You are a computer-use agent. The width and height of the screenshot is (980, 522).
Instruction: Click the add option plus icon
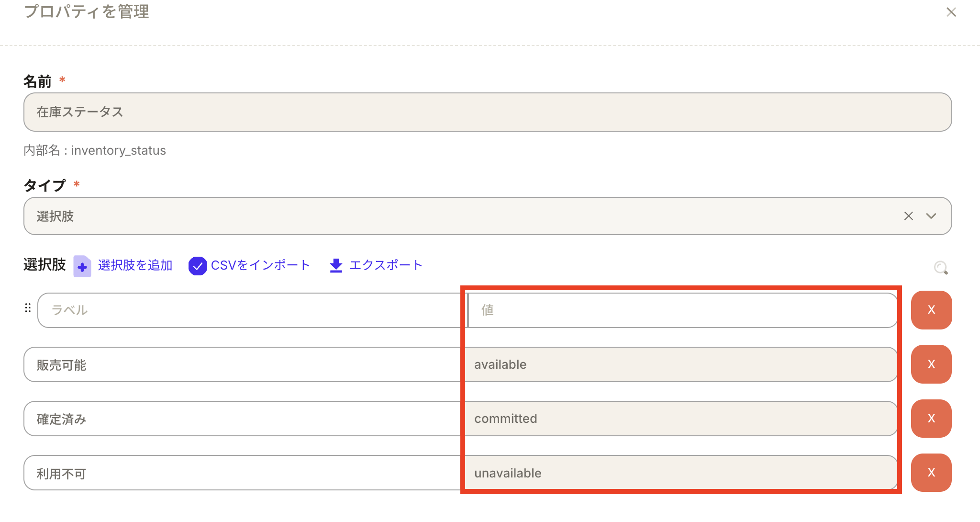coord(82,266)
